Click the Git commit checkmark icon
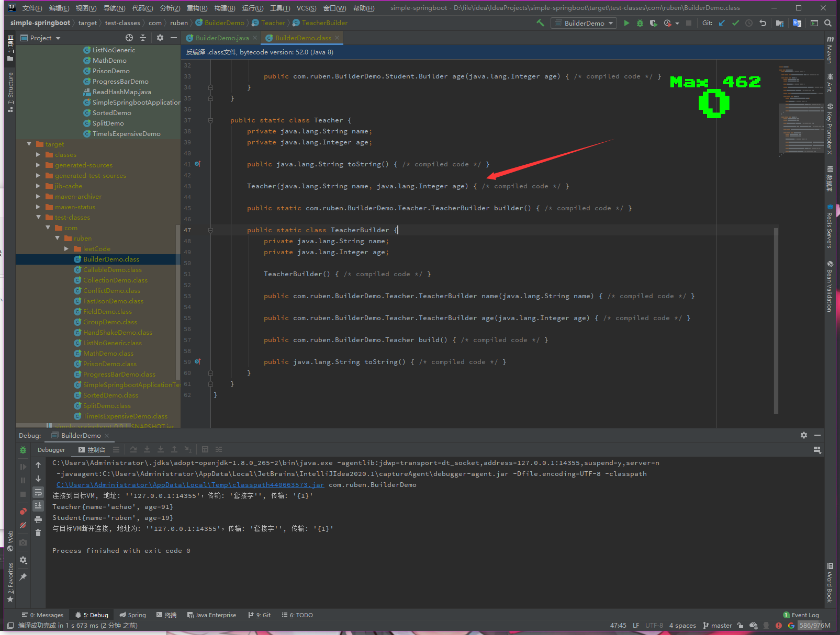This screenshot has height=635, width=840. tap(735, 23)
